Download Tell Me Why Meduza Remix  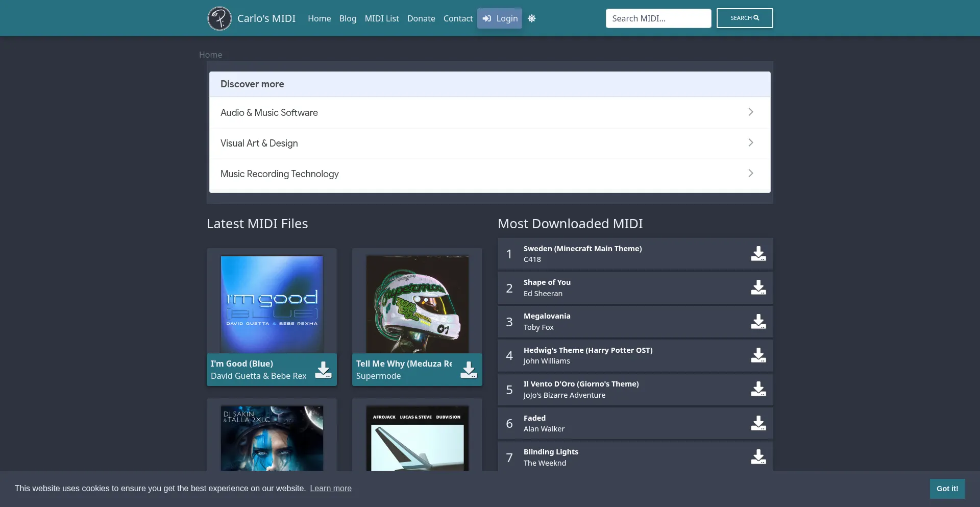tap(469, 370)
